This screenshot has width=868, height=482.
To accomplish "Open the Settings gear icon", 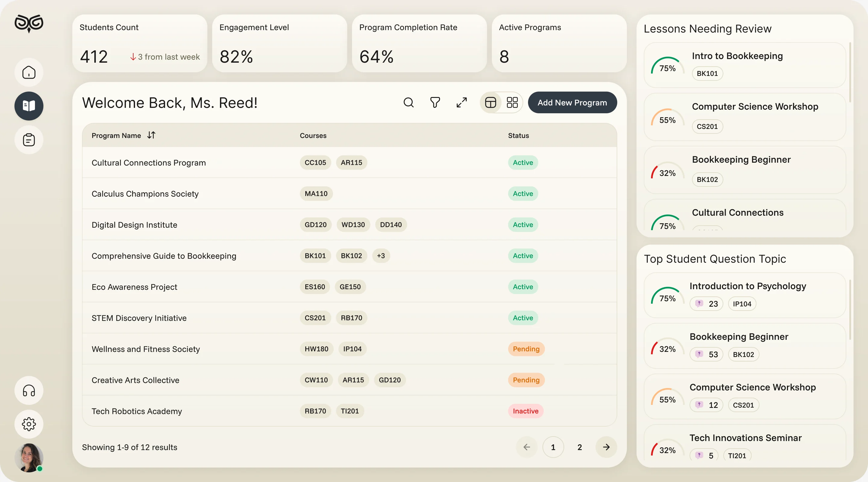I will pos(29,424).
